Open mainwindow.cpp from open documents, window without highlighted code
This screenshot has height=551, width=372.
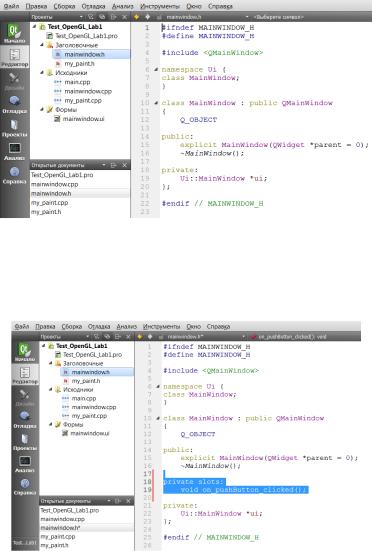click(x=54, y=184)
